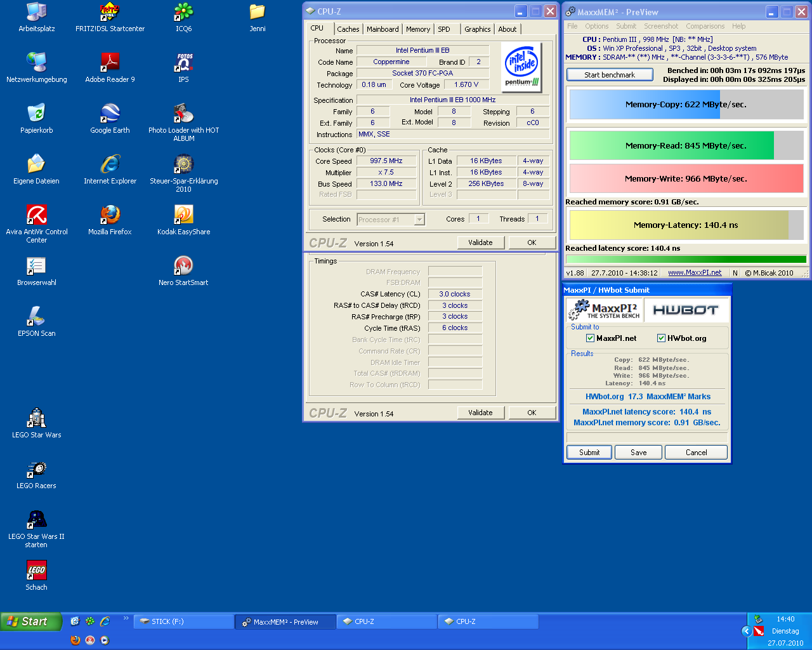Select the Netzwerkumgebung desktop icon
The width and height of the screenshot is (812, 650).
[x=36, y=68]
